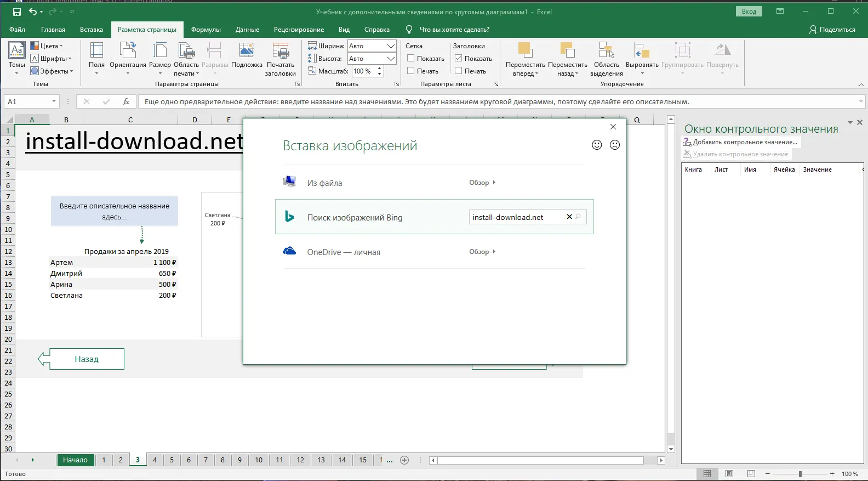Open the Print Area (Область печати) tool
This screenshot has height=481, width=868.
pos(186,51)
